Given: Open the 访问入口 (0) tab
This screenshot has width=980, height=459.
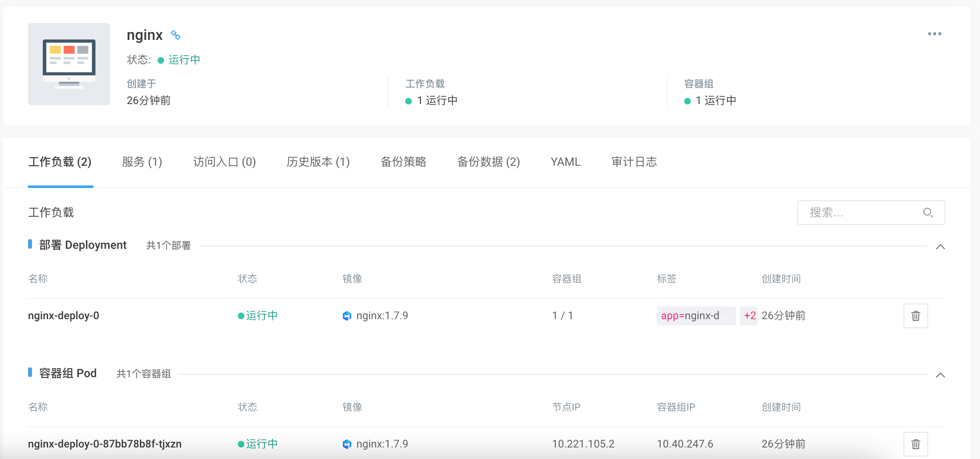Looking at the screenshot, I should point(224,162).
